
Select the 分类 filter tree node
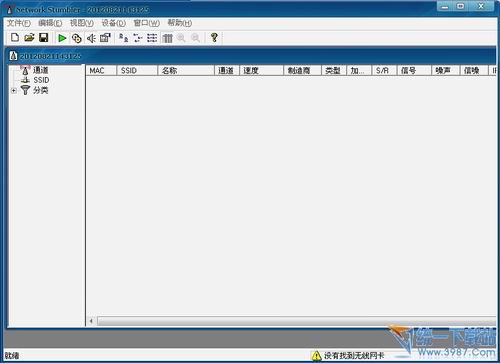click(40, 90)
